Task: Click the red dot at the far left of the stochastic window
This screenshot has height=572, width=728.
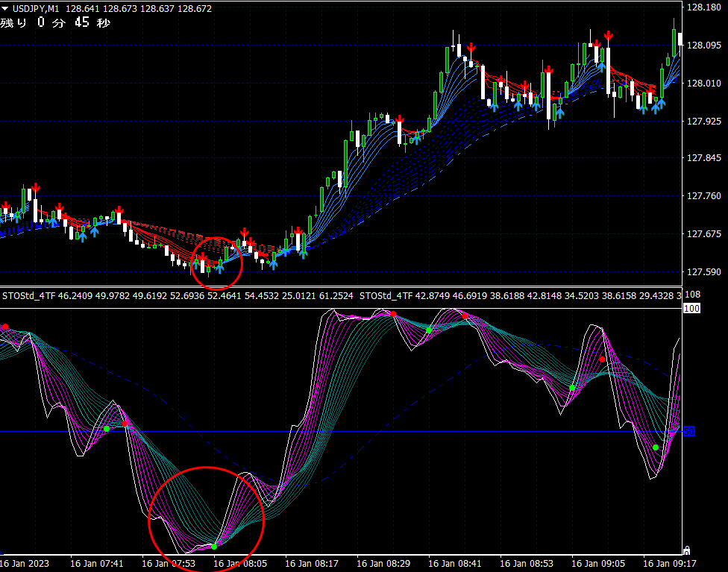Action: tap(5, 327)
